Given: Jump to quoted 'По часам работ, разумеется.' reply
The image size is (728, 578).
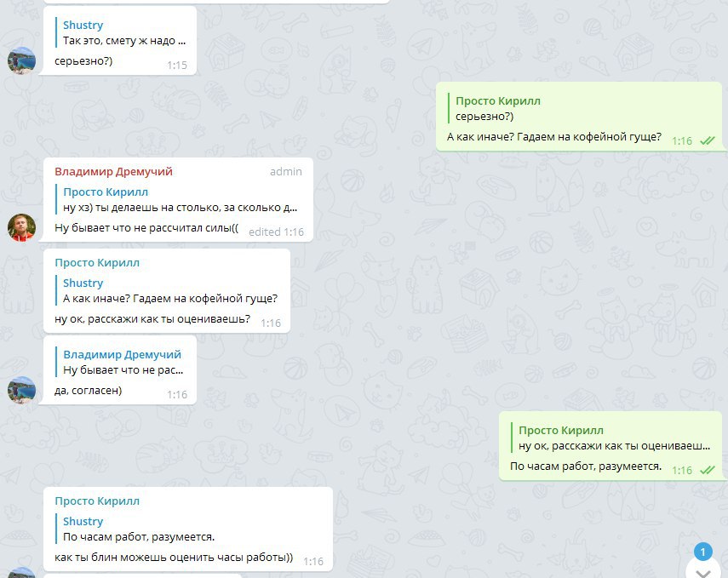Looking at the screenshot, I should 139,529.
